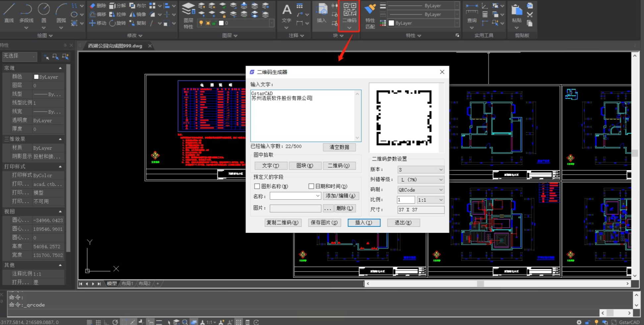Click the 插入 button in dialog

364,223
